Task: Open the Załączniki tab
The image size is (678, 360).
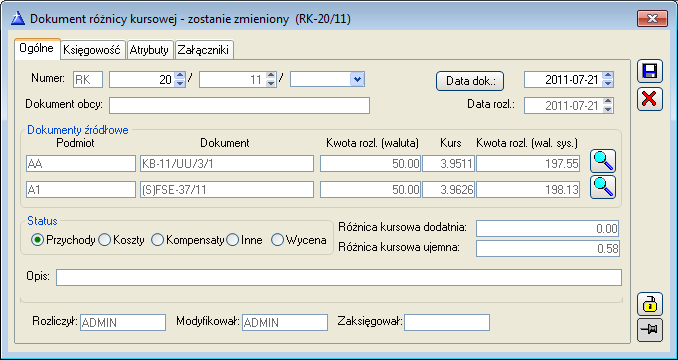Action: point(204,50)
